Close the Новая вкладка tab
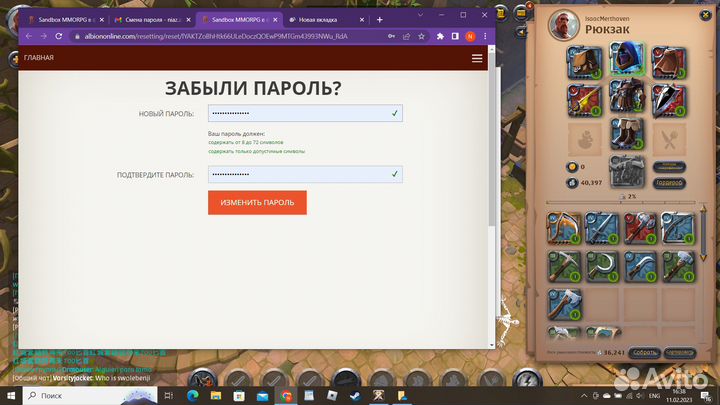 [362, 20]
